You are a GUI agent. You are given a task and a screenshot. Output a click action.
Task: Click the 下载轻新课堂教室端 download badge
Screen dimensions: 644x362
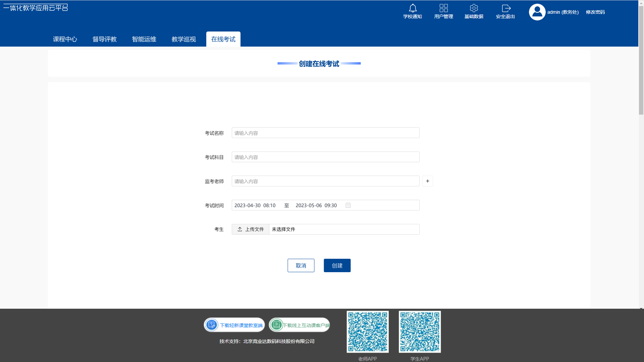pos(234,325)
